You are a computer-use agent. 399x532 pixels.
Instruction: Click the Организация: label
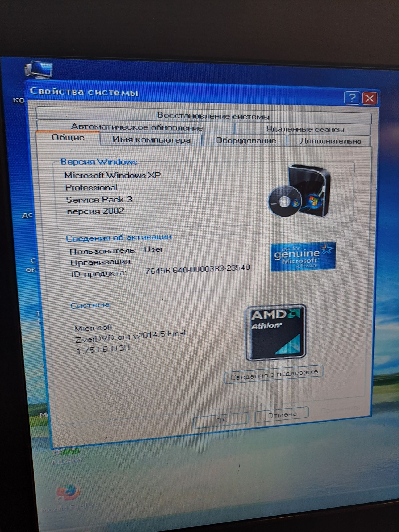coord(101,262)
